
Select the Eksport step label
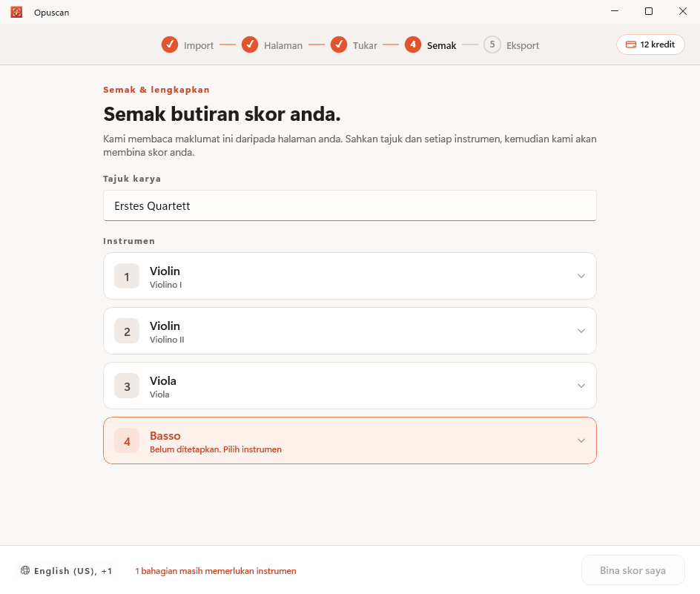pos(523,45)
